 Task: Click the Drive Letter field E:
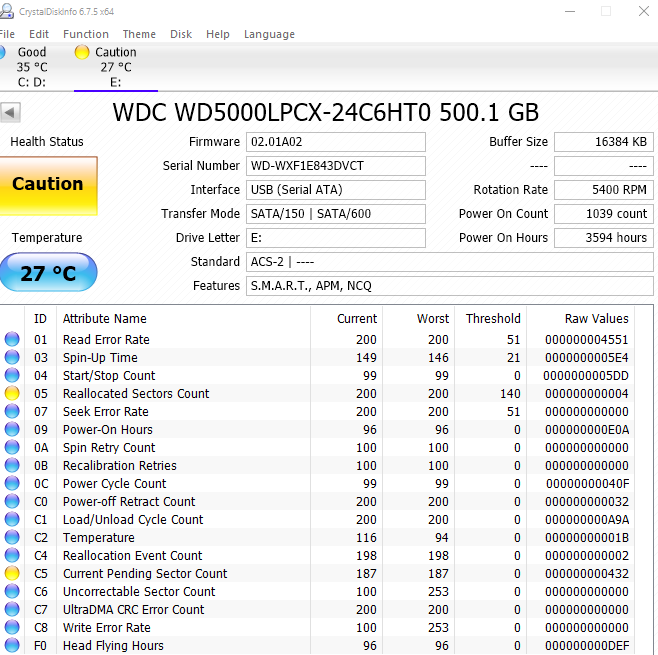coord(336,237)
